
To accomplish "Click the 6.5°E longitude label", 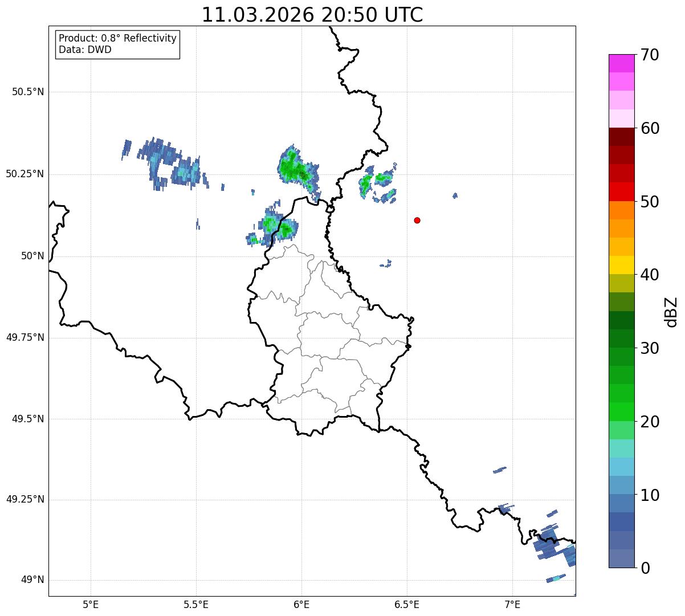I will (x=407, y=604).
